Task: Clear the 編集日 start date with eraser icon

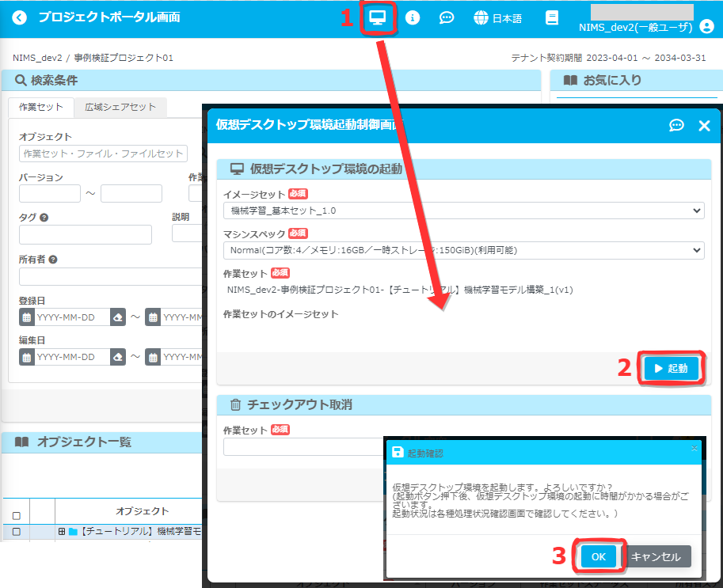Action: [x=118, y=357]
